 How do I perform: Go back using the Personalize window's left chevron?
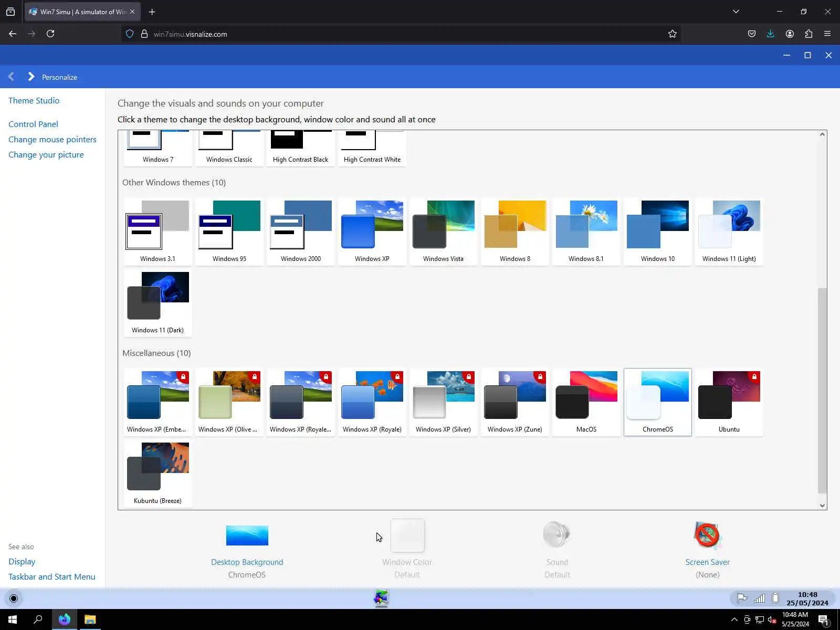11,77
